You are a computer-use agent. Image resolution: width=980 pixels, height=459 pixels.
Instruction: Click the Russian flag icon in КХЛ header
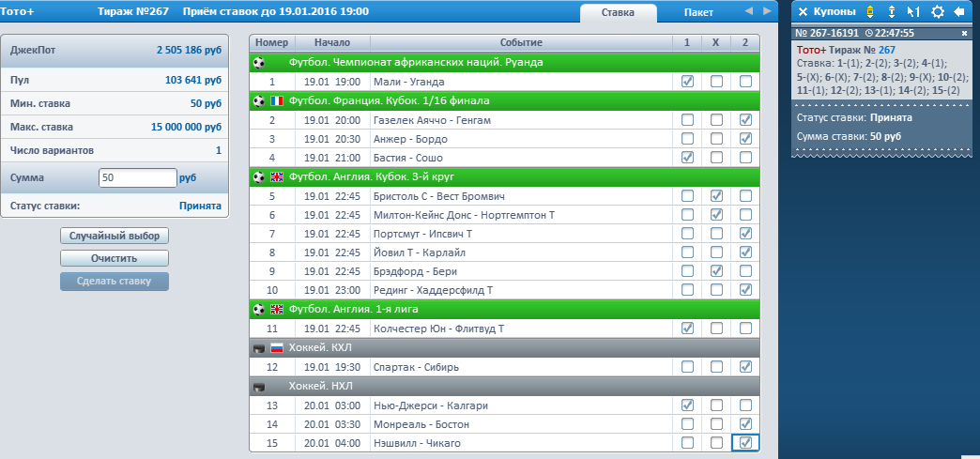[x=276, y=347]
